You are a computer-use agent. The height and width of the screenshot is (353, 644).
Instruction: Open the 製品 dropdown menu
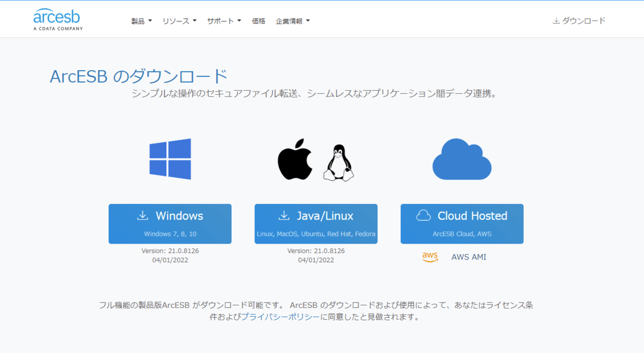point(142,21)
